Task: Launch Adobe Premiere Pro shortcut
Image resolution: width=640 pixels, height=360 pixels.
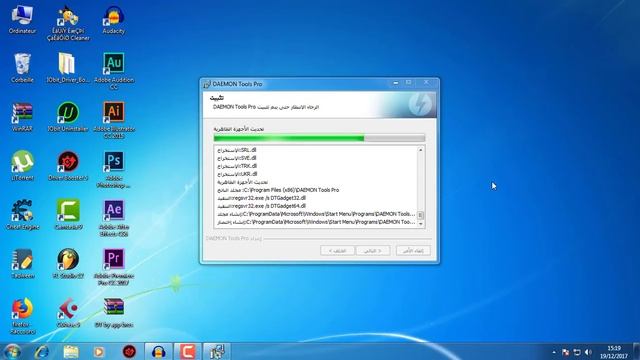Action: (114, 267)
